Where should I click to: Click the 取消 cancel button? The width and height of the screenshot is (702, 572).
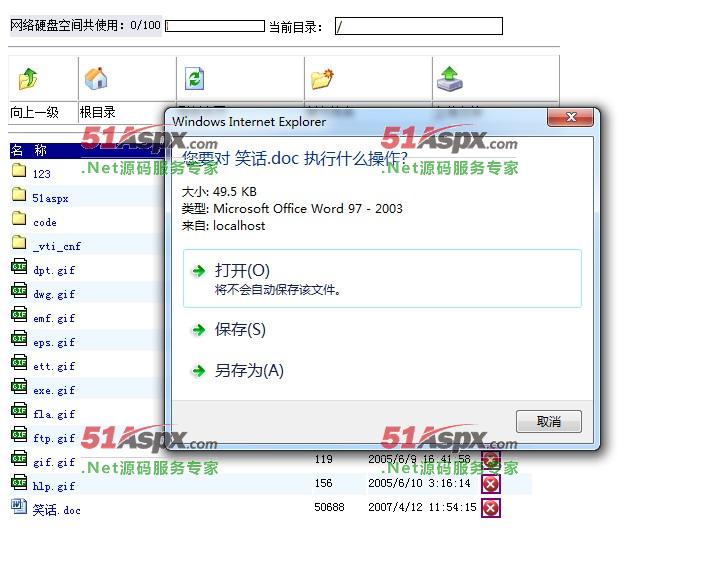(549, 422)
